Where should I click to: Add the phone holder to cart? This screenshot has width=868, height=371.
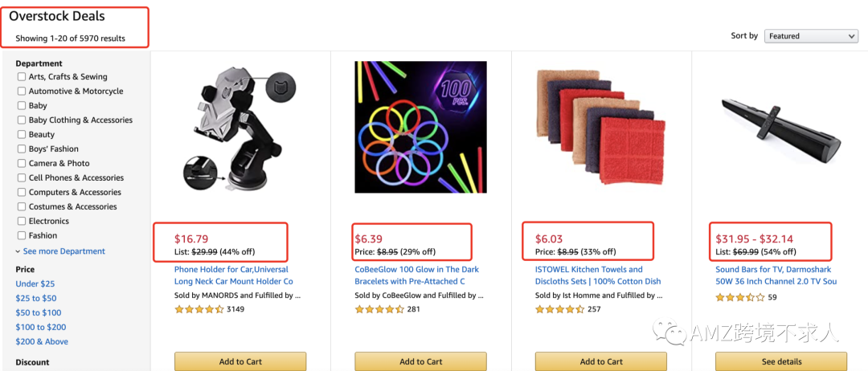pyautogui.click(x=240, y=361)
